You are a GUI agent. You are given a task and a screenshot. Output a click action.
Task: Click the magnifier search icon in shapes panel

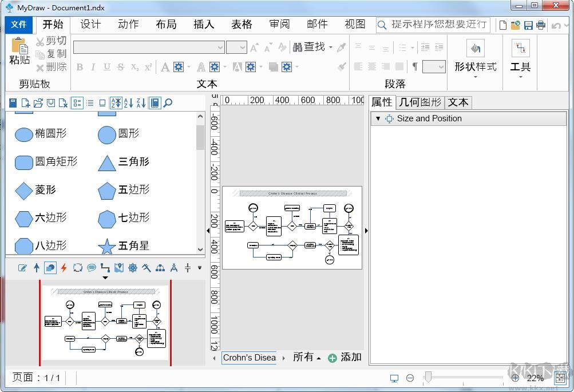tap(168, 103)
